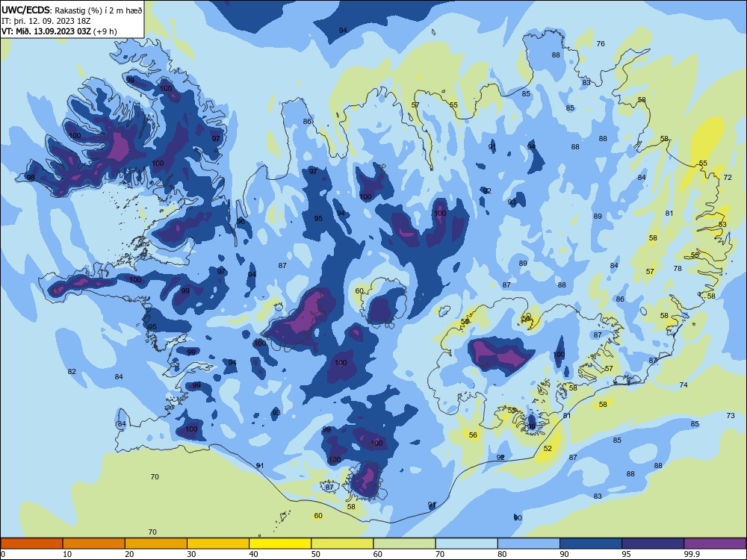Select the orange 10–20 legend color band
The width and height of the screenshot is (747, 560).
[94, 544]
